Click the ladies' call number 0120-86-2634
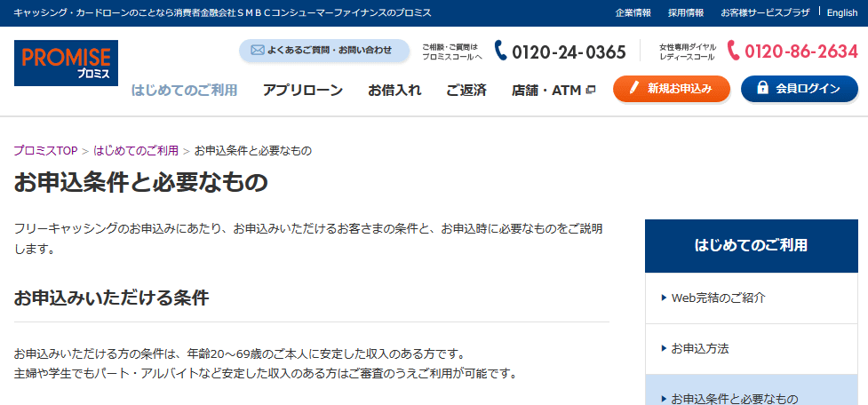Screen dimensions: 868x405 tap(801, 52)
